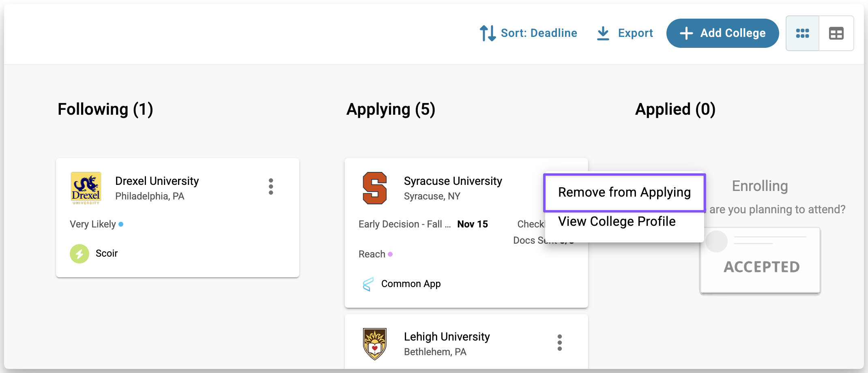Select Remove from Applying menu option

[624, 192]
